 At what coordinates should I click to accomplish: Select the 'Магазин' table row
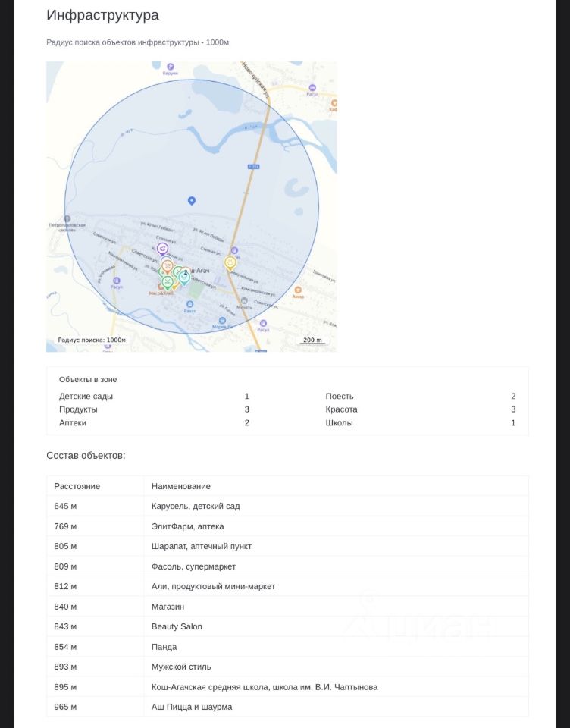[287, 607]
